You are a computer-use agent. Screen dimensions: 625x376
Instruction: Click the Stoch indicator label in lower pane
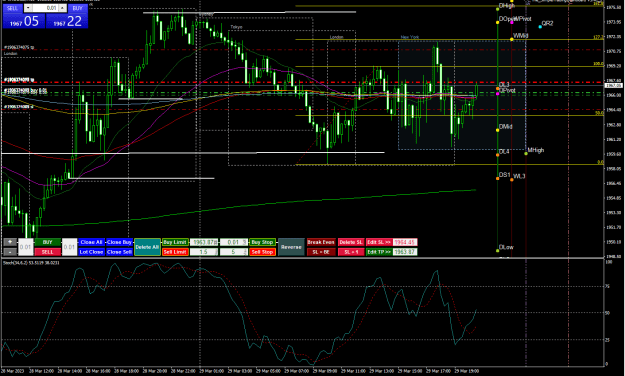(x=31, y=263)
